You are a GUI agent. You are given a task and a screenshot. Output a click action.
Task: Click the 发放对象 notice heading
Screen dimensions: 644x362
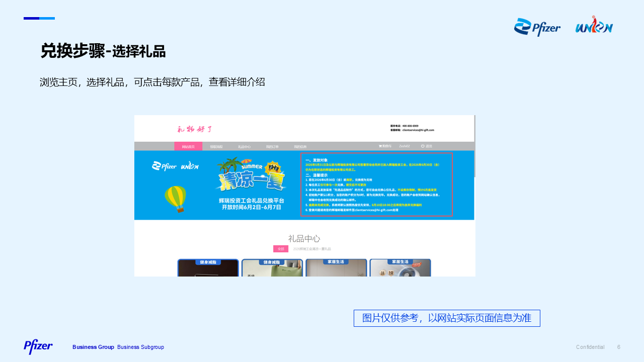316,159
